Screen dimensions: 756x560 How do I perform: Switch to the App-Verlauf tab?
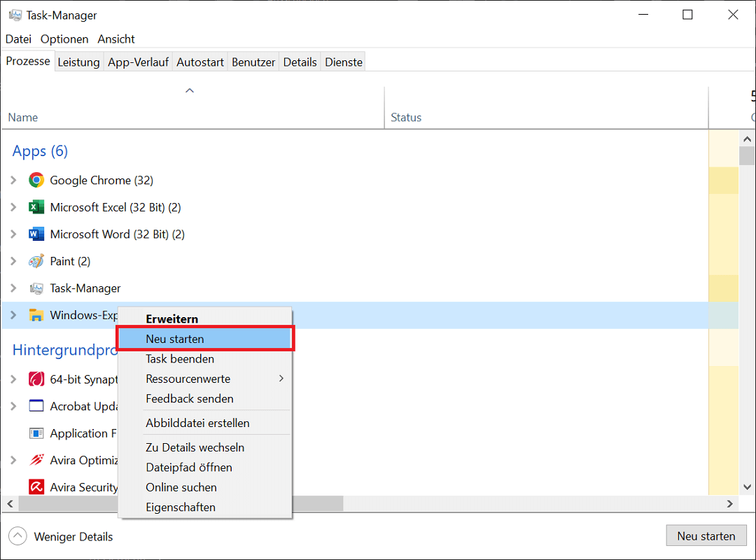139,62
